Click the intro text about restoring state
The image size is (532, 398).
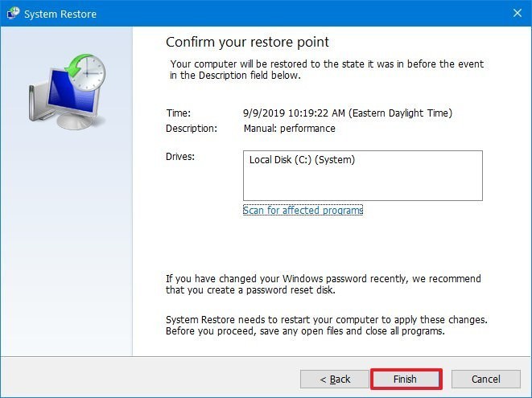pyautogui.click(x=327, y=70)
